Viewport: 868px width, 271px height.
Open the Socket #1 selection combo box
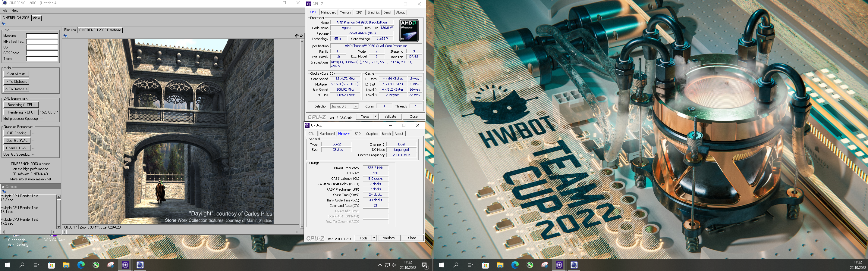tap(344, 106)
